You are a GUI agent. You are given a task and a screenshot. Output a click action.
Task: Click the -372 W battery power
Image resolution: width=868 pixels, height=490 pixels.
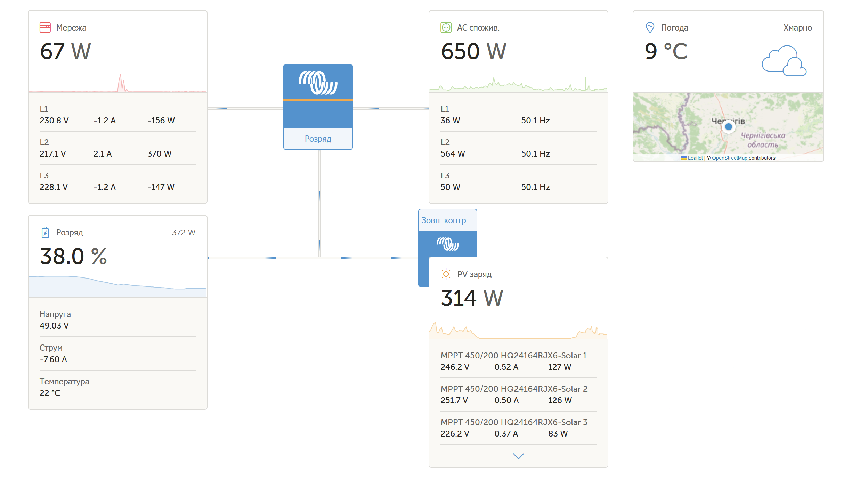point(181,233)
